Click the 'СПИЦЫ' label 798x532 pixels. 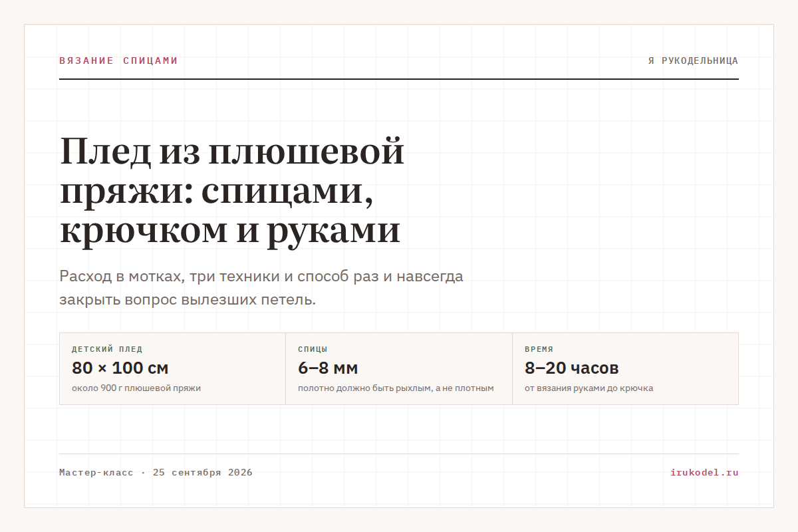pos(313,349)
